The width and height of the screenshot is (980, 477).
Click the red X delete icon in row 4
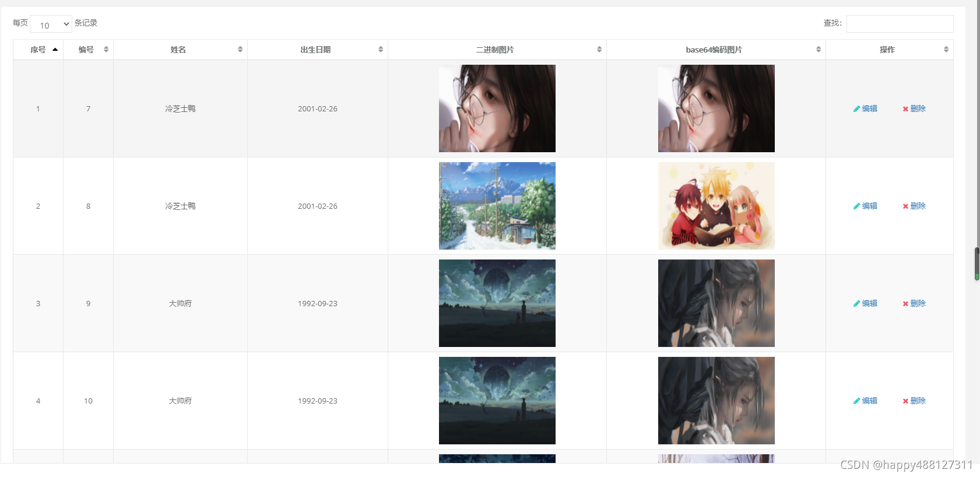(905, 401)
